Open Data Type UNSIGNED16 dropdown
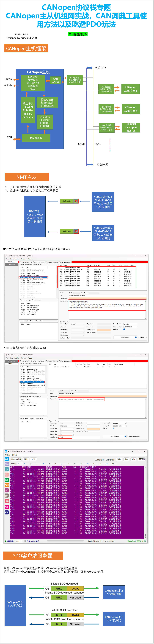Screen dimensions: 154x644 [x=67, y=426]
